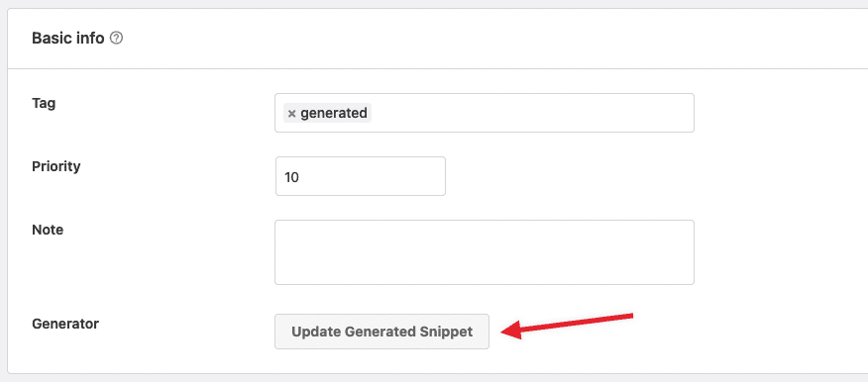Viewport: 868px width, 382px height.
Task: Click the word Snippet on the Generator button
Action: (x=447, y=332)
